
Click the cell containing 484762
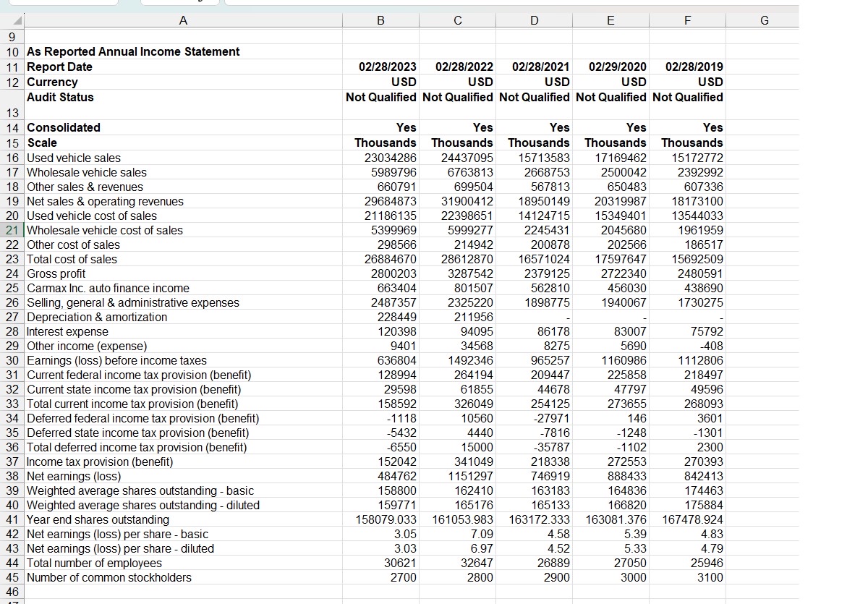click(380, 477)
